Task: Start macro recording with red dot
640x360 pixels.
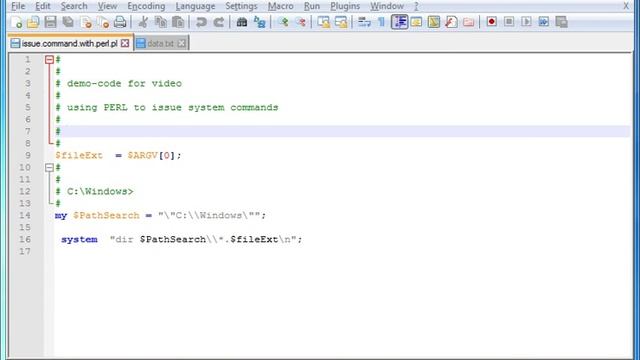Action: tap(491, 22)
